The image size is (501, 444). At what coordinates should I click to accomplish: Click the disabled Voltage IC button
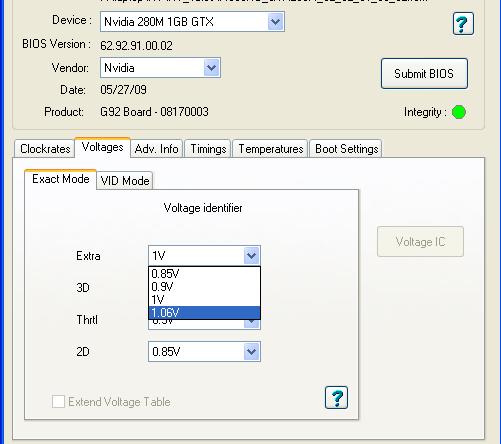[x=420, y=242]
